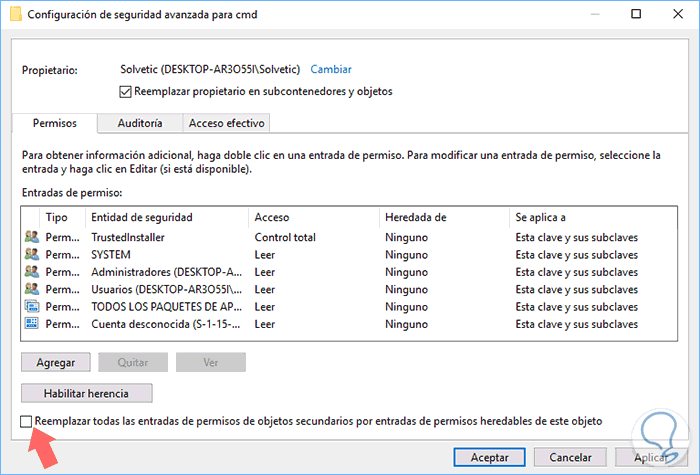Screen dimensions: 700x475
Task: Click the Cuenta desconocida entry icon
Action: [32, 324]
